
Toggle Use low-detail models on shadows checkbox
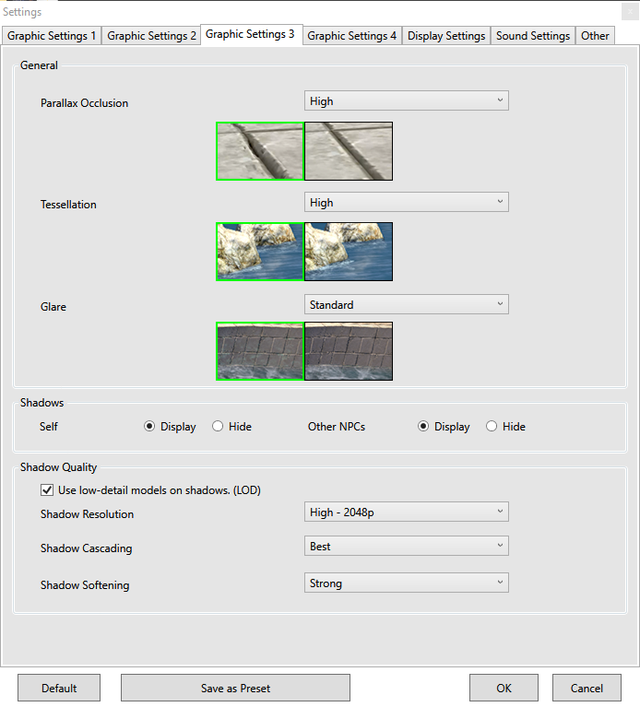(x=47, y=490)
